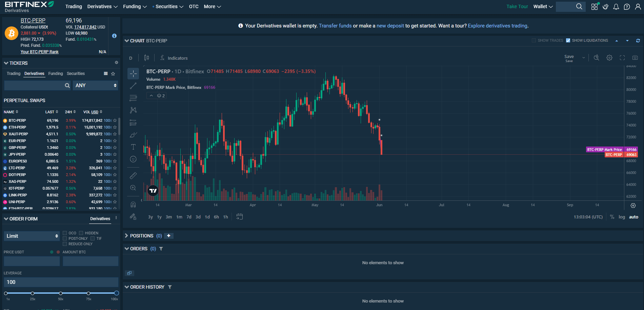Viewport: 644px width, 310px height.
Task: Select the trend line drawing tool
Action: [133, 86]
